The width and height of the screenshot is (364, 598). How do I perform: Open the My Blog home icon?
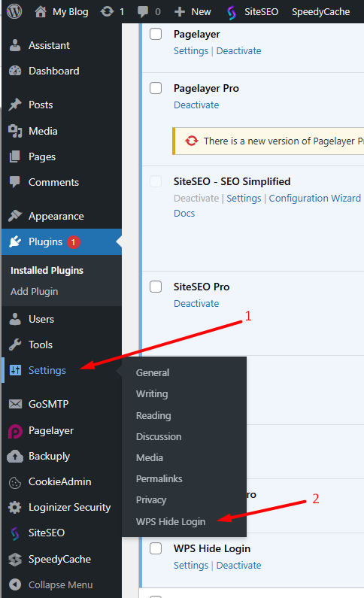(x=41, y=12)
